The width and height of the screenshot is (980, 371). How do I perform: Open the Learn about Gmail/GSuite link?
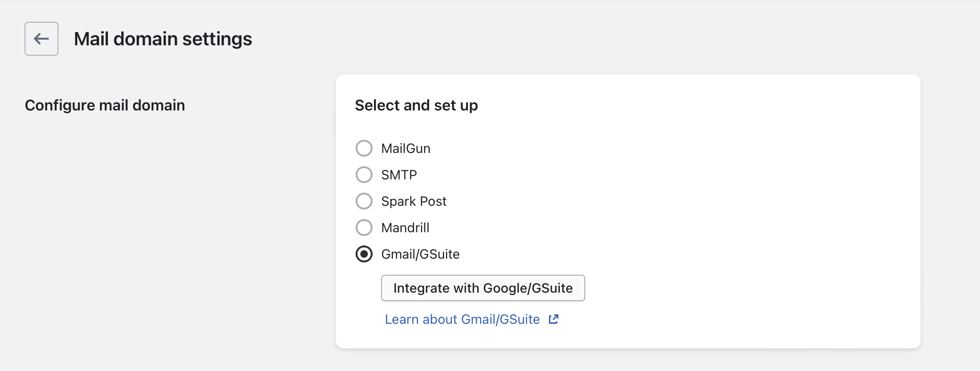pyautogui.click(x=462, y=320)
